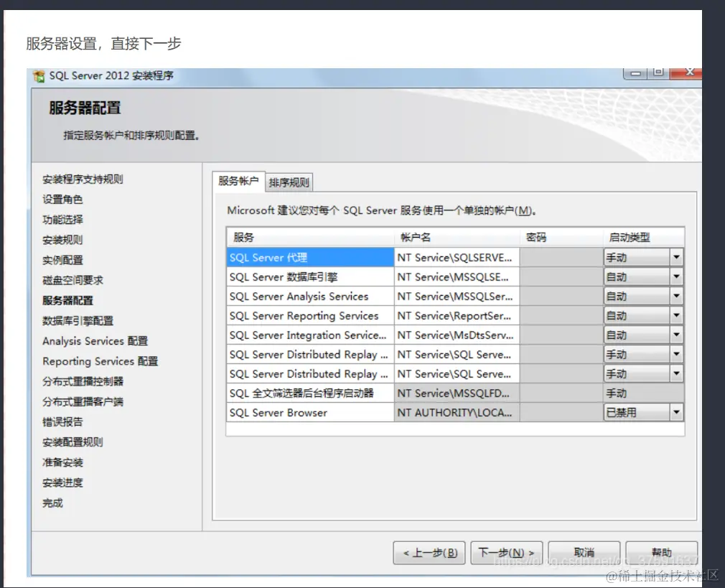Click 安装程序支持规则 step in sidebar
The image size is (725, 588).
tap(83, 179)
